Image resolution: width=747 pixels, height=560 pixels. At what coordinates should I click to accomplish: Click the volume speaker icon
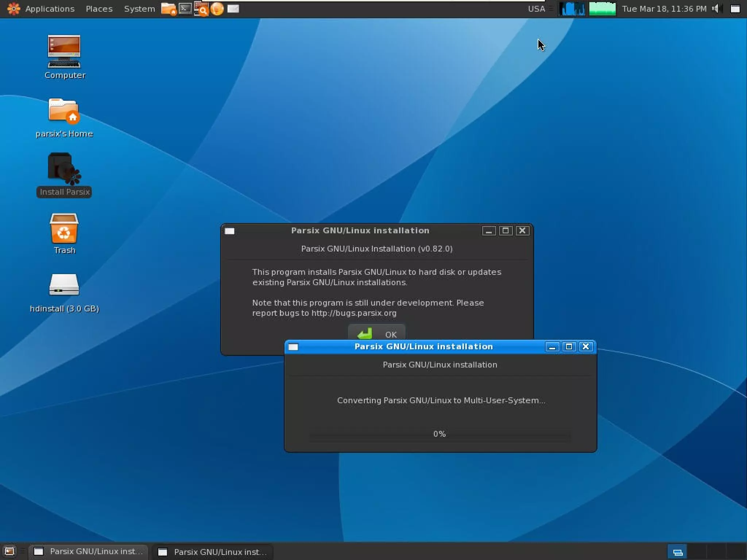pos(716,9)
